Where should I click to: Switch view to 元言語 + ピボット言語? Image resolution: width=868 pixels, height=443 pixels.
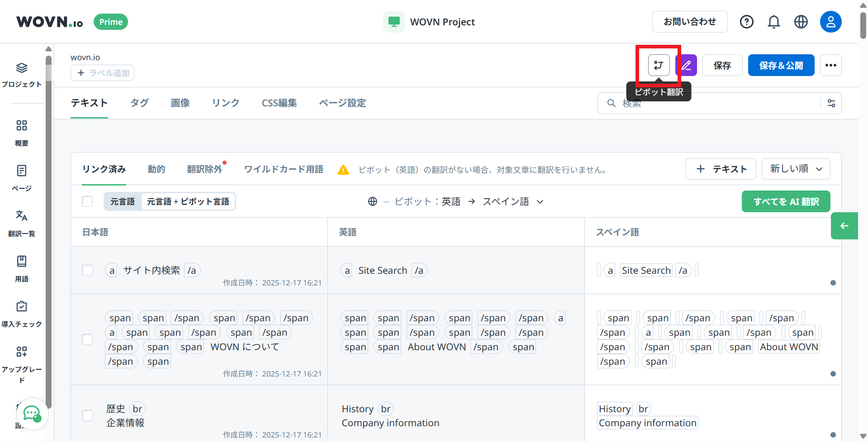tap(188, 201)
